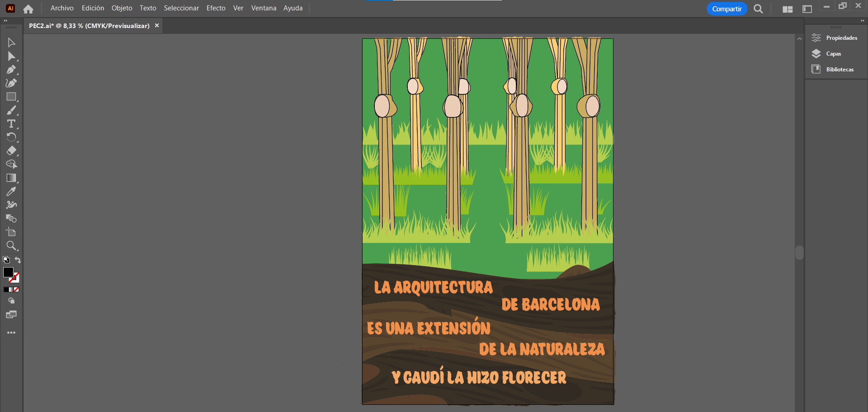This screenshot has width=868, height=412.
Task: Select the Rectangle tool
Action: tap(11, 97)
